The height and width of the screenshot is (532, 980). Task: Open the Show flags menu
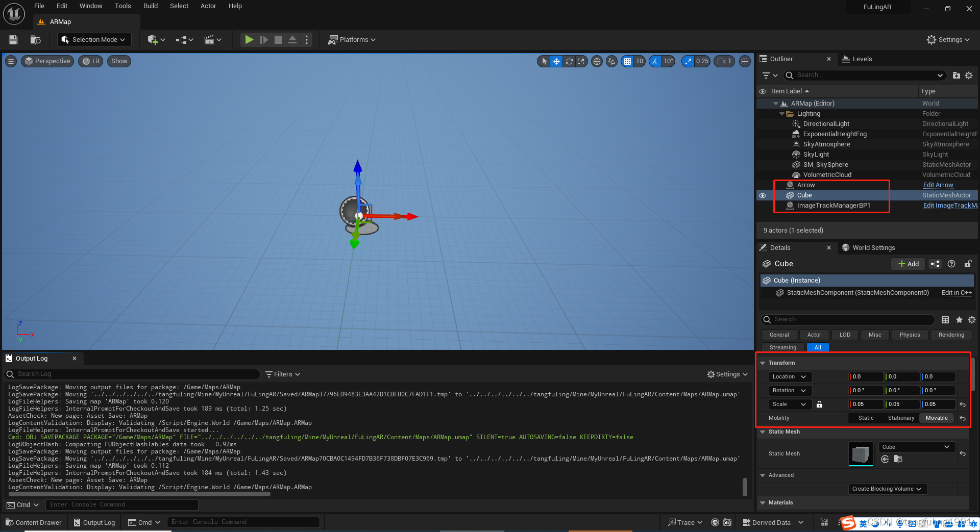tap(119, 61)
